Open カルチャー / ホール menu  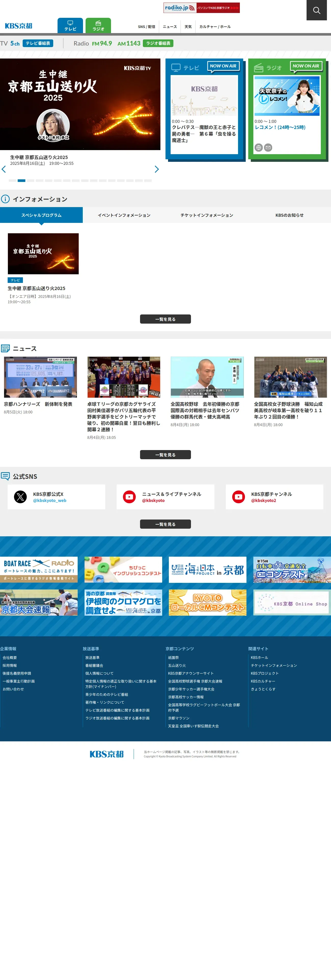coord(215,27)
